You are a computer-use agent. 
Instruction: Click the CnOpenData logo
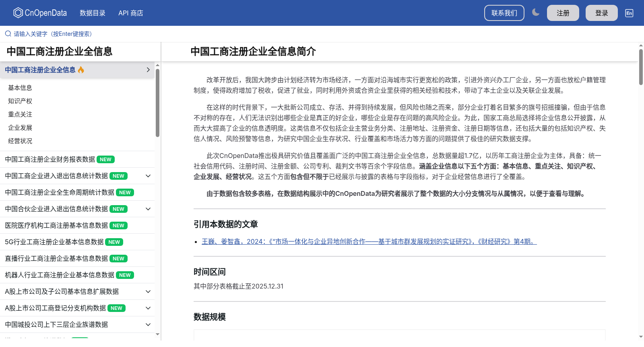(40, 13)
